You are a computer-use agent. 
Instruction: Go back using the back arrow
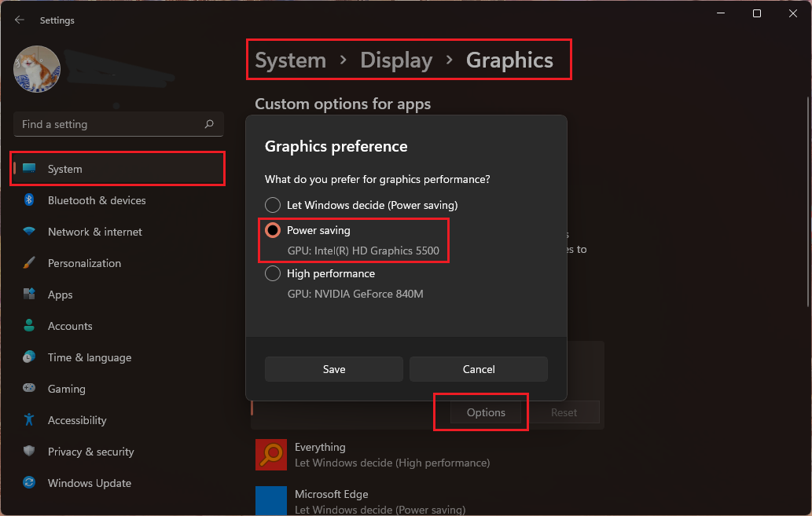coord(20,20)
